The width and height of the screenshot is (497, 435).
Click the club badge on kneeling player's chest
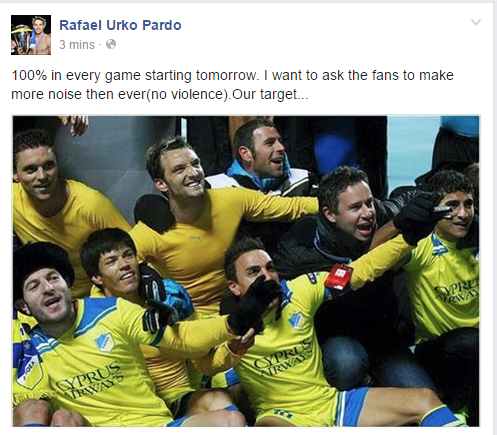point(296,320)
